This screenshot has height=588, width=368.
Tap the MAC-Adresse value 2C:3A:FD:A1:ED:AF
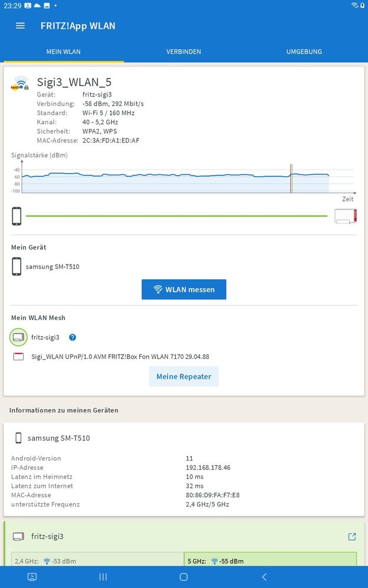coord(111,141)
